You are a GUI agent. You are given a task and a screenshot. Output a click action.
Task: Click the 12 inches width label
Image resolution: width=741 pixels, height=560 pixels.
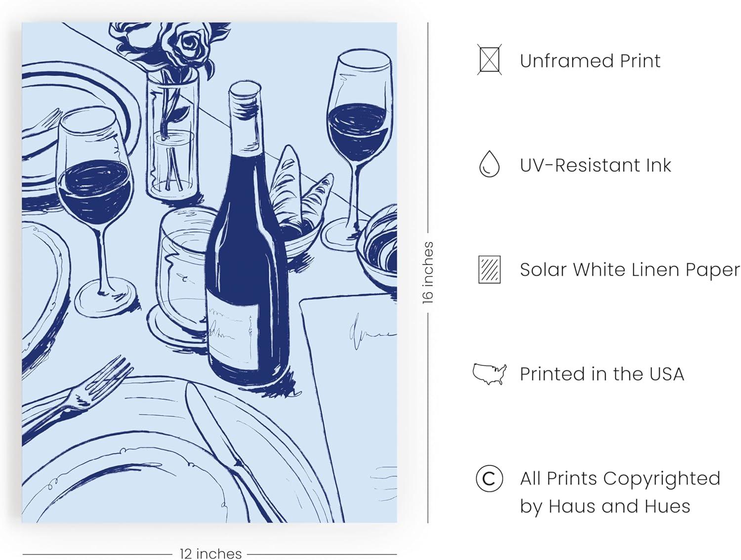[x=211, y=553]
